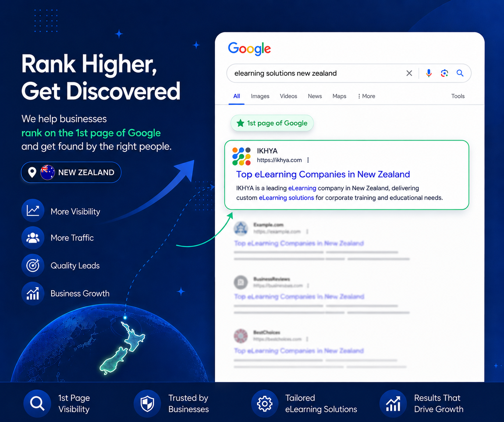Click the 1st Page Visibility search icon
The image size is (504, 422).
(x=37, y=404)
